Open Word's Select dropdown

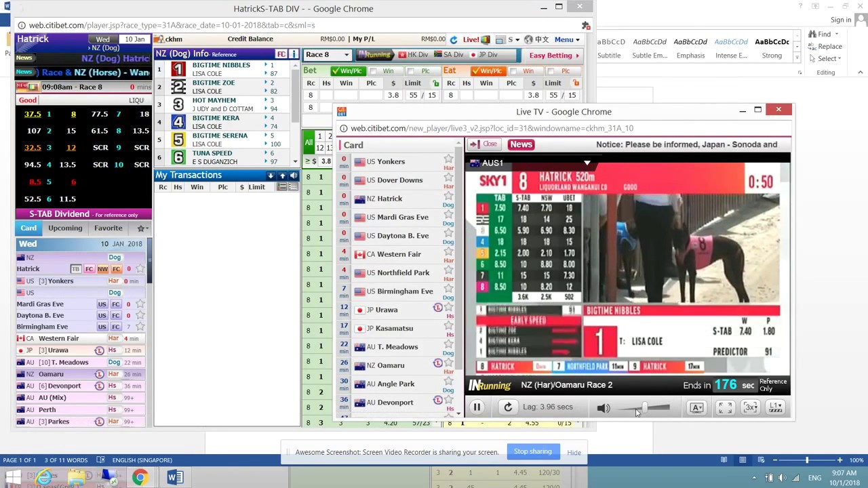pyautogui.click(x=829, y=58)
